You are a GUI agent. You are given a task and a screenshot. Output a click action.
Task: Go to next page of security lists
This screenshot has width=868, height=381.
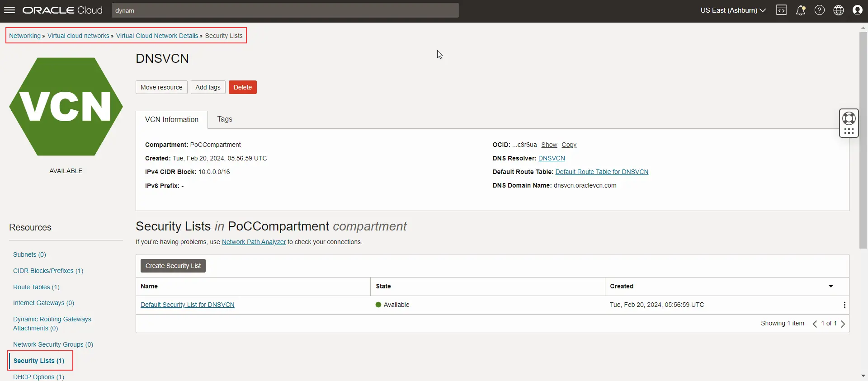point(843,324)
